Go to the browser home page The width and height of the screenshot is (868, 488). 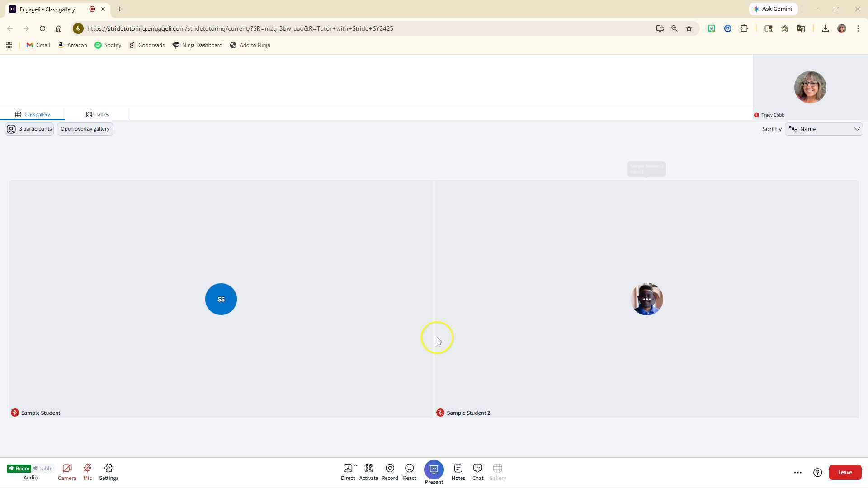point(59,28)
